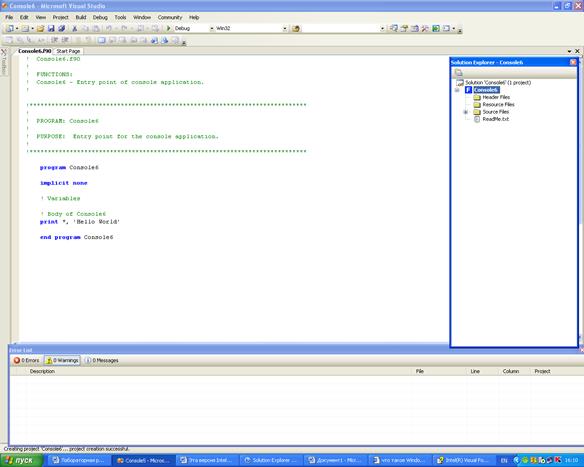Screen dimensions: 584x467
Task: Click the Windows Start (пуск) button
Action: click(x=22, y=461)
